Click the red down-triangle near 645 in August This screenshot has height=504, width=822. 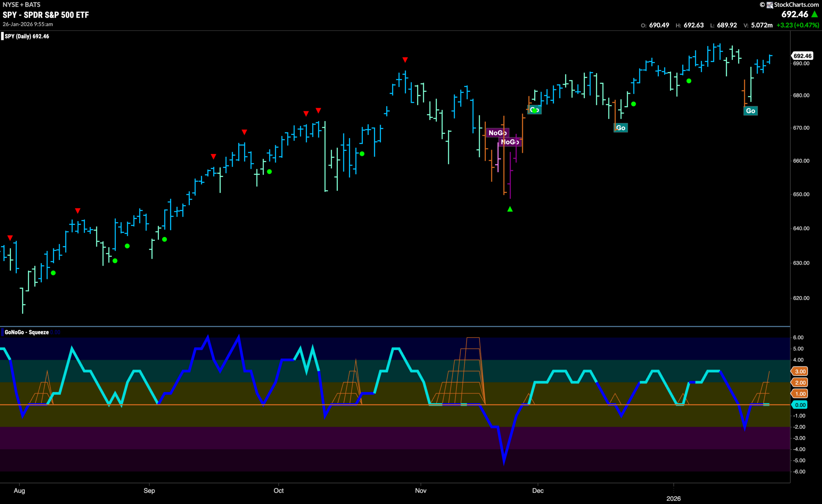[x=78, y=211]
